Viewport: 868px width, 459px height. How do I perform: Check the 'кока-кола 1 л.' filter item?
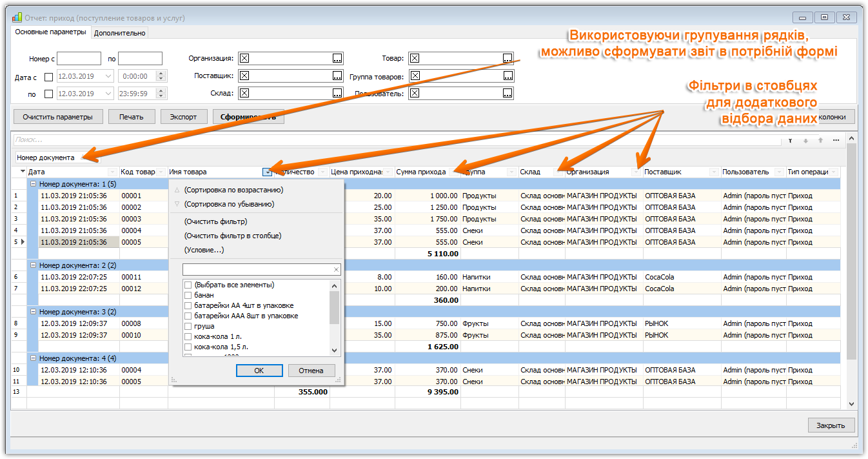coord(188,336)
